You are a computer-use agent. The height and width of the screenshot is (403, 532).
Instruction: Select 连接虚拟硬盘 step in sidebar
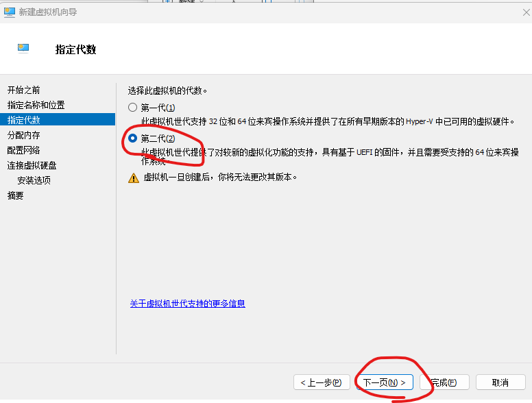pos(32,165)
